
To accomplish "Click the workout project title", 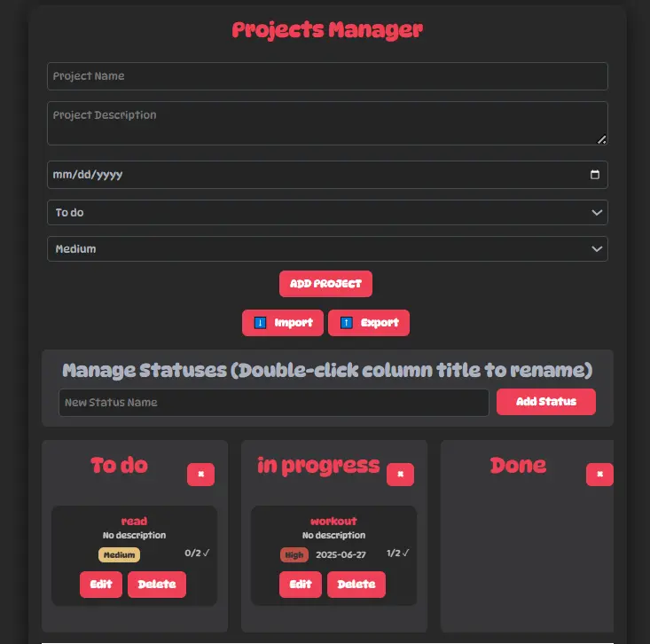I will click(333, 521).
